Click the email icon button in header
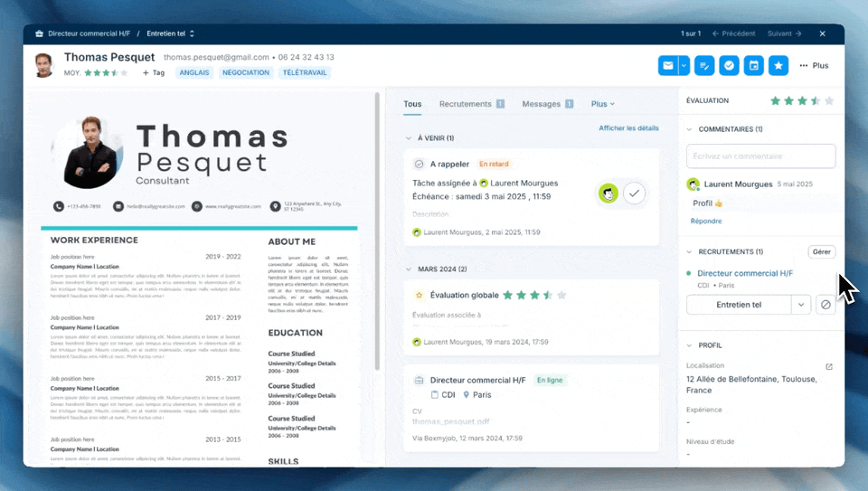Image resolution: width=868 pixels, height=491 pixels. 668,65
